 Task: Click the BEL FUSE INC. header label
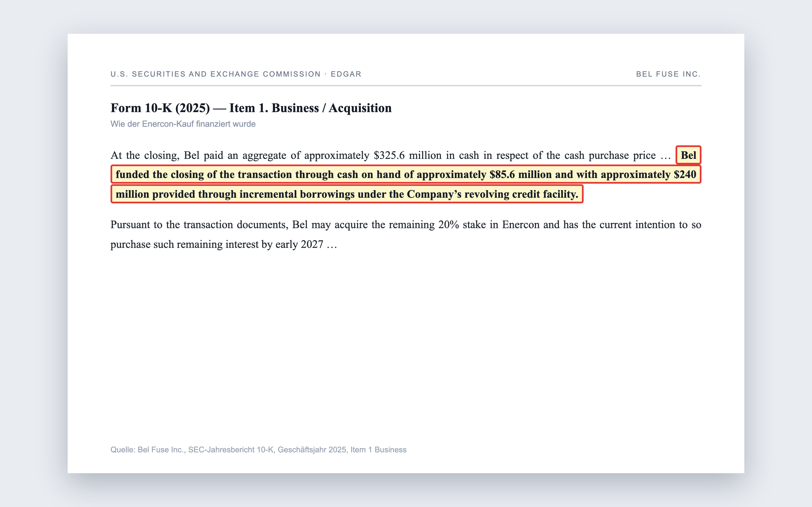pos(668,74)
